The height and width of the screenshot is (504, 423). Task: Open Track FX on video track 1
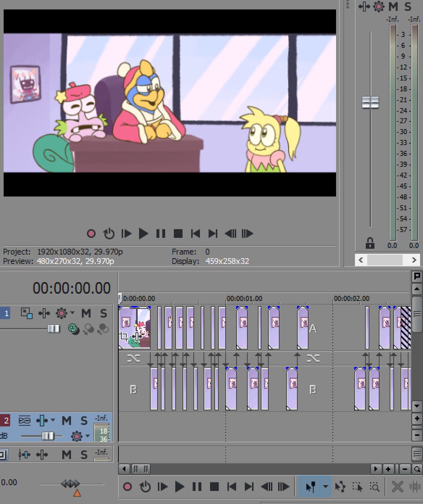click(44, 313)
